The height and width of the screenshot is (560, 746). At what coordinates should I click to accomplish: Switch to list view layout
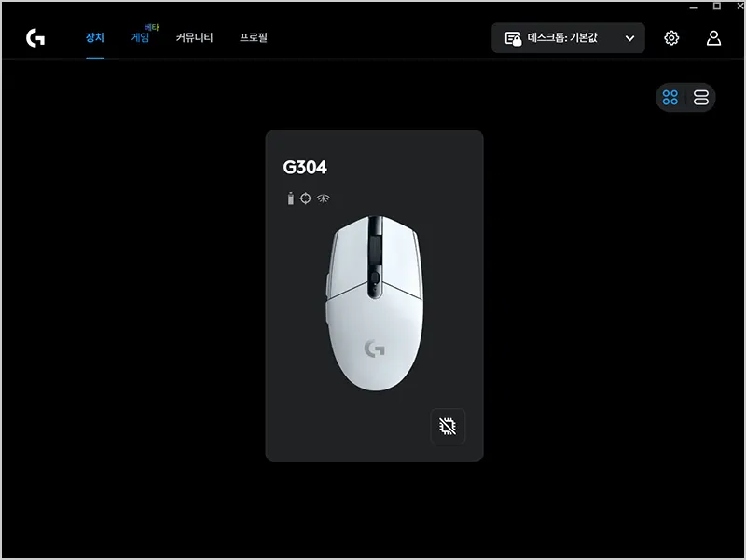coord(701,98)
